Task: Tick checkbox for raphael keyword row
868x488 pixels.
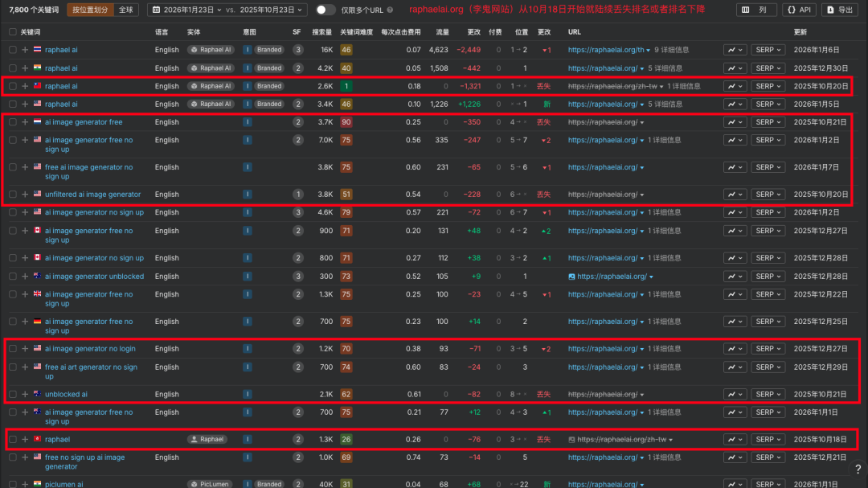Action: (13, 439)
